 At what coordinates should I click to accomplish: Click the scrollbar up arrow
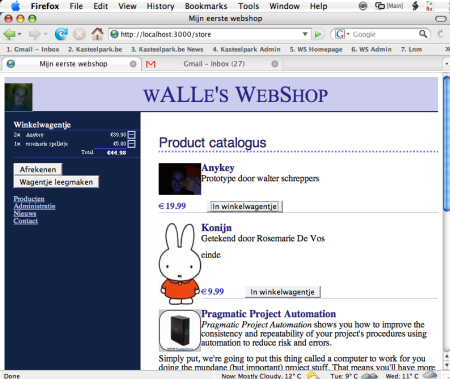[447, 356]
